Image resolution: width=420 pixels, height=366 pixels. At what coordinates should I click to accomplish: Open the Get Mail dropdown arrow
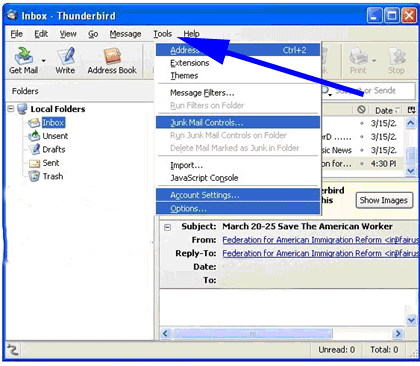pyautogui.click(x=43, y=61)
